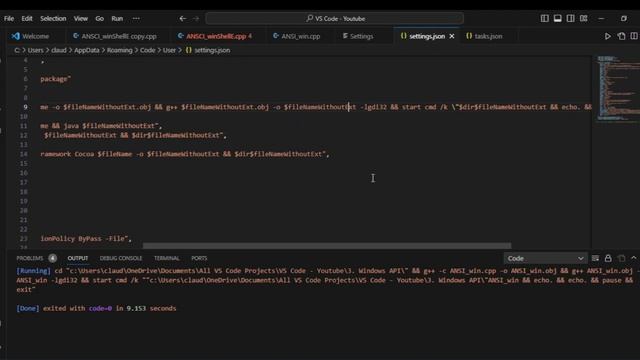This screenshot has width=640, height=360.
Task: Click 'package"' text on line 6
Action: [56, 79]
